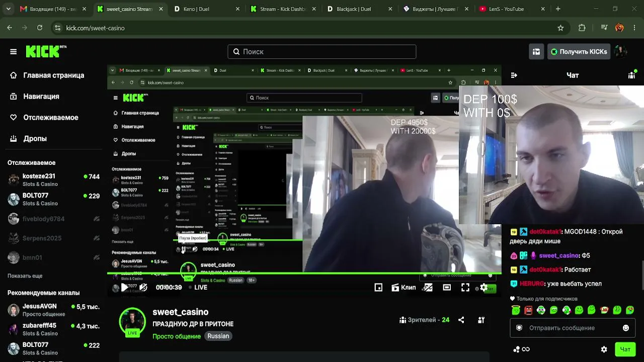644x362 pixels.
Task: Open Навигация in sidebar
Action: tap(35, 97)
